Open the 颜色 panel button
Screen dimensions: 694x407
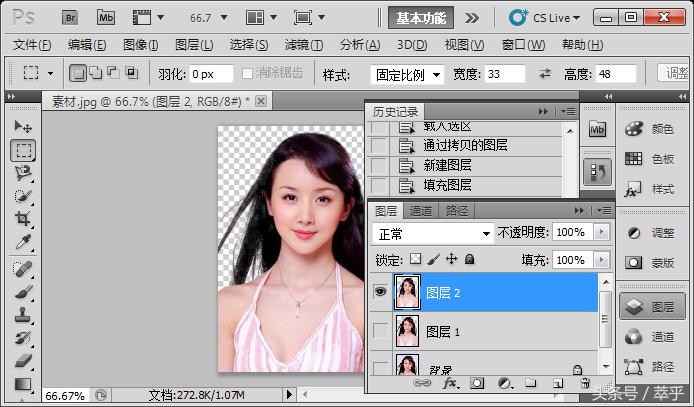coord(651,129)
